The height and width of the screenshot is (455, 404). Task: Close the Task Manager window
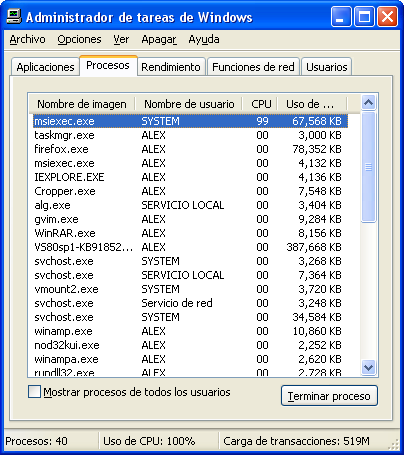(x=387, y=16)
